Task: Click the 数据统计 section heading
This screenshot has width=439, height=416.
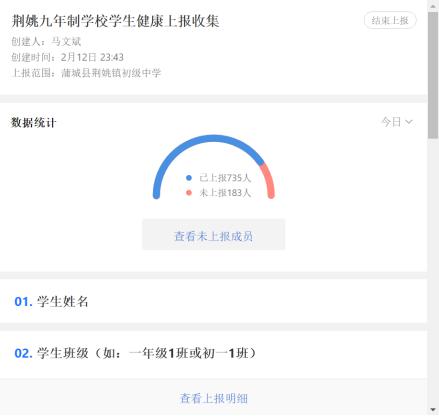Action: click(33, 123)
